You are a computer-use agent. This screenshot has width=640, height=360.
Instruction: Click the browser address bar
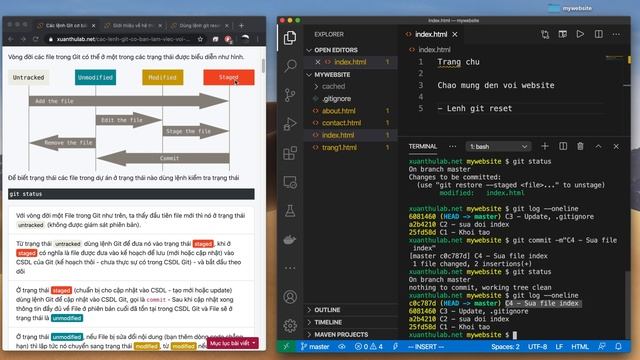pyautogui.click(x=124, y=39)
